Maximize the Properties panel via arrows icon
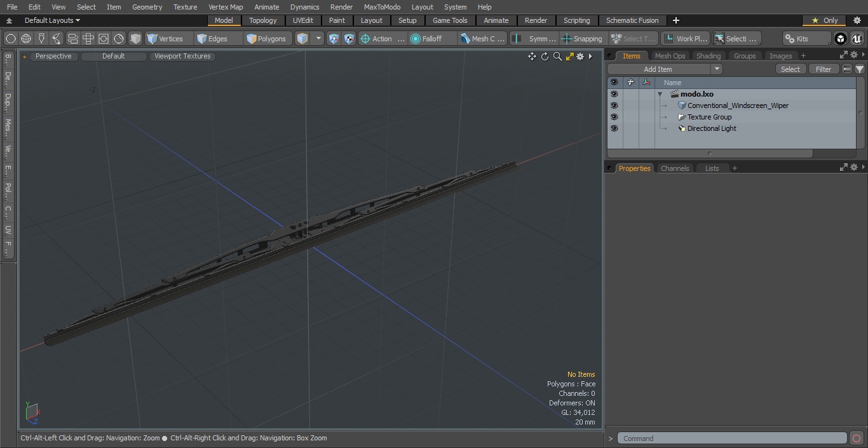868x448 pixels. (844, 167)
